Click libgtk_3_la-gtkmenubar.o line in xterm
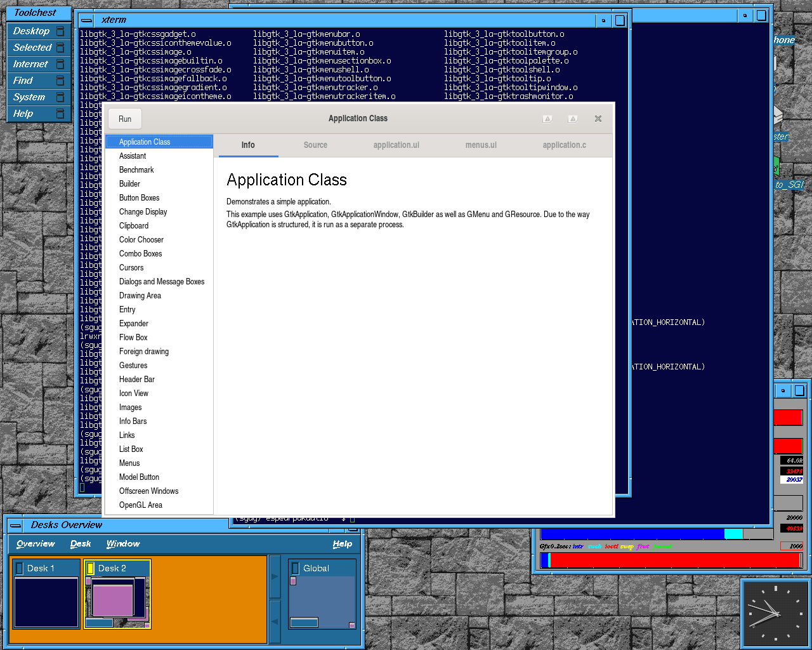The image size is (812, 650). 306,34
